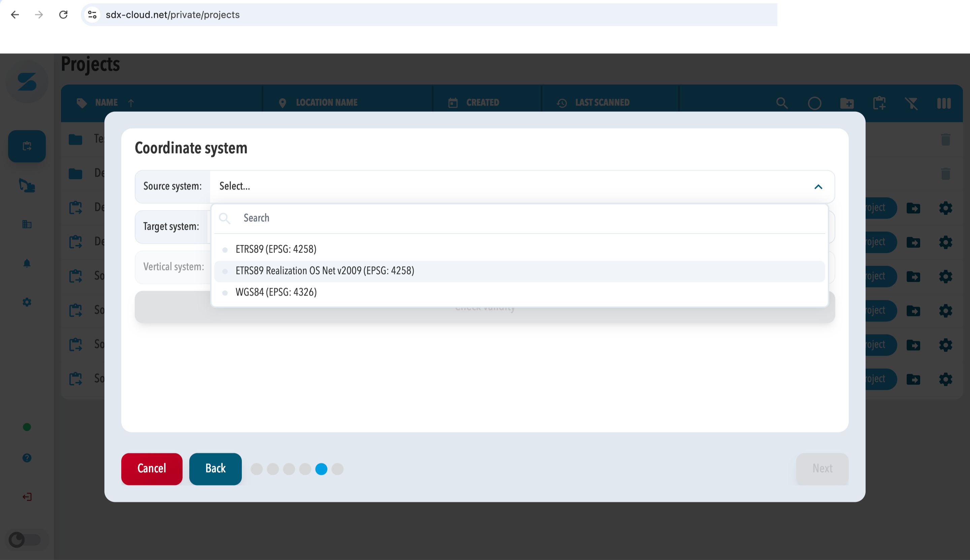Click the disabled Next button
The height and width of the screenshot is (560, 970).
[x=822, y=468]
